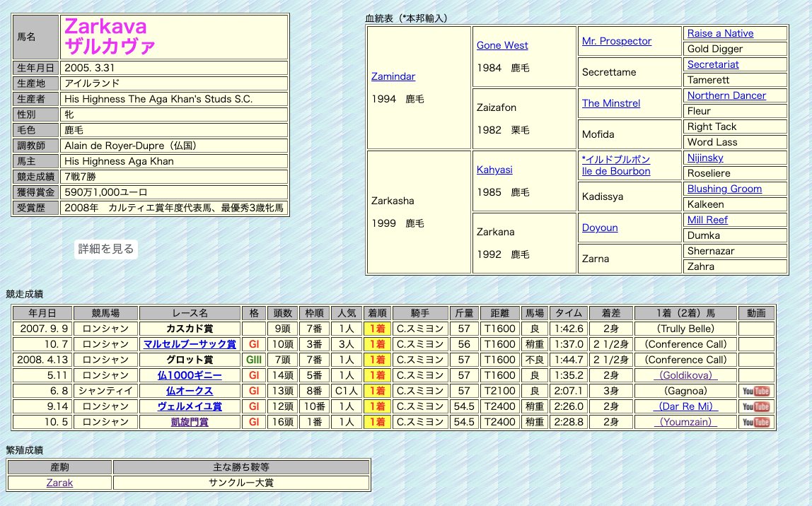This screenshot has width=812, height=506.
Task: Open the Dar Re Mi link
Action: tap(685, 406)
